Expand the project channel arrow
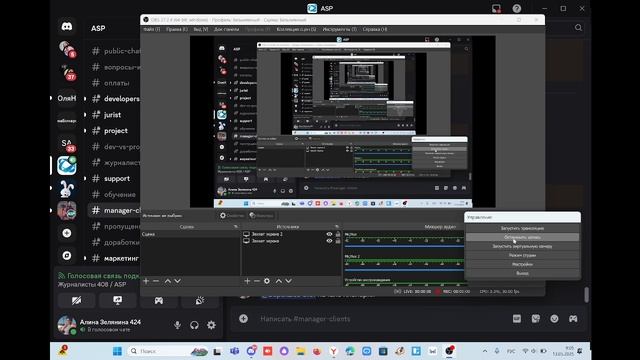640x360 pixels. (x=85, y=131)
